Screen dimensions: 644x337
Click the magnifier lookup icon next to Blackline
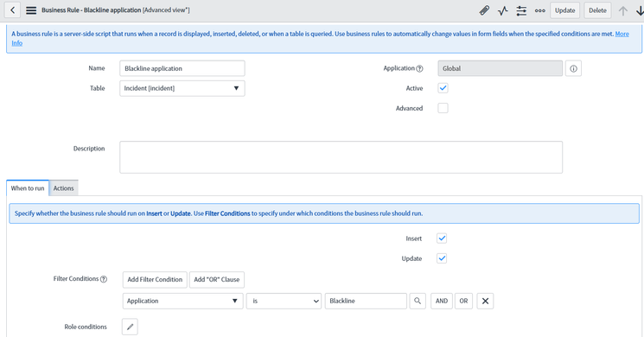click(x=418, y=301)
